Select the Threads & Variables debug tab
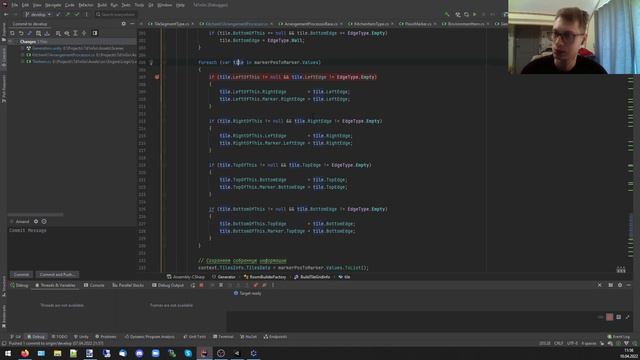This screenshot has width=640, height=360. click(55, 285)
